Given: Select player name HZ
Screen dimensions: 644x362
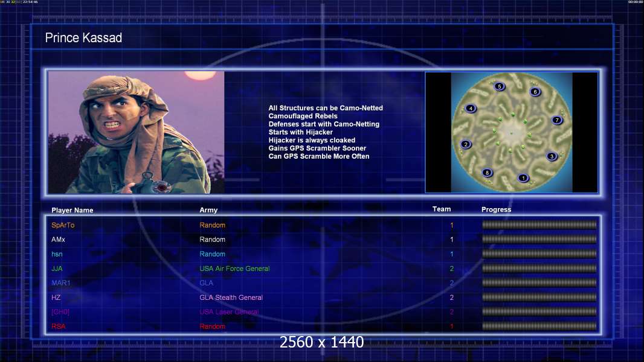Looking at the screenshot, I should pos(56,297).
